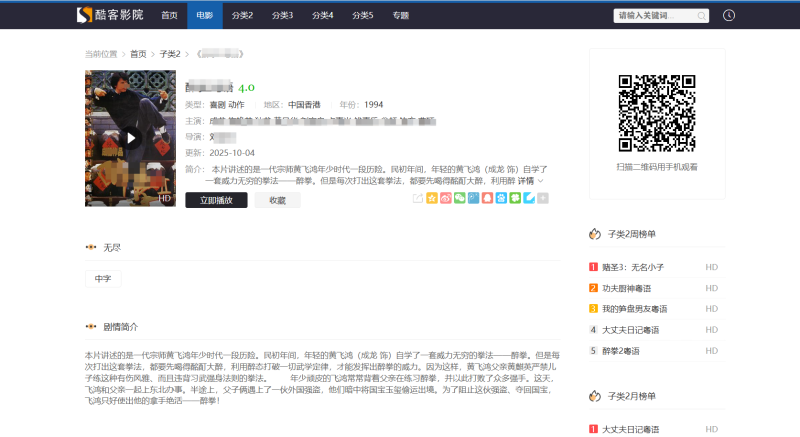Click the 子类2周榜单 heading text
Viewport: 800px width, 437px height.
tap(632, 234)
